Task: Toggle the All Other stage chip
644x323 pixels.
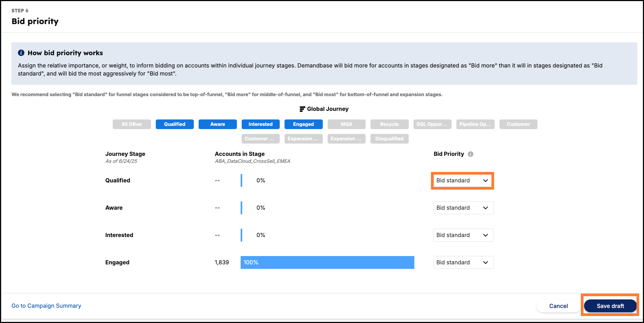Action: pos(132,124)
